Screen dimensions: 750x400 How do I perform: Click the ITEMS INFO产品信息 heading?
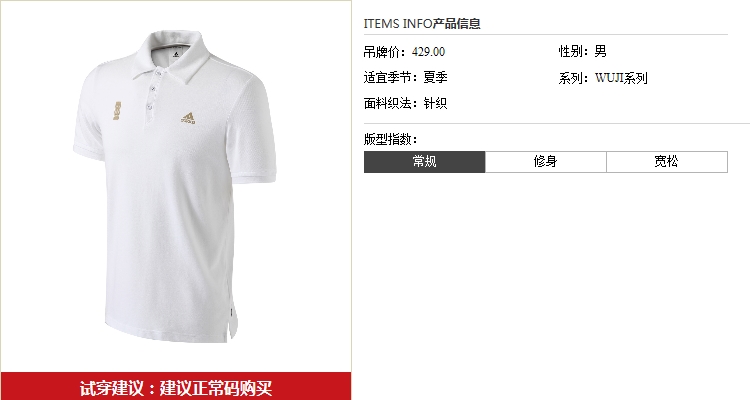[x=422, y=23]
